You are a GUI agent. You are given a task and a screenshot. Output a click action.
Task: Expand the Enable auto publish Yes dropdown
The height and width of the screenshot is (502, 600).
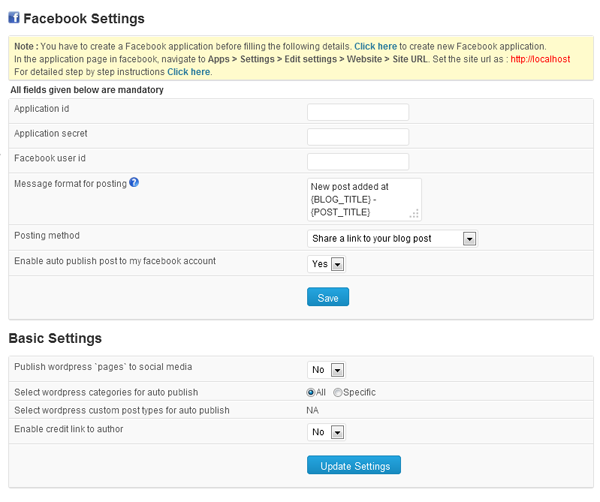pyautogui.click(x=327, y=264)
